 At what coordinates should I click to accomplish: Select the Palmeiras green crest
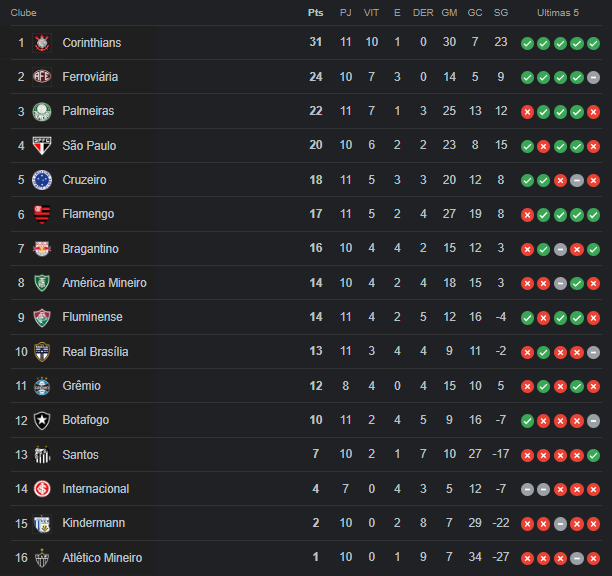click(x=42, y=111)
